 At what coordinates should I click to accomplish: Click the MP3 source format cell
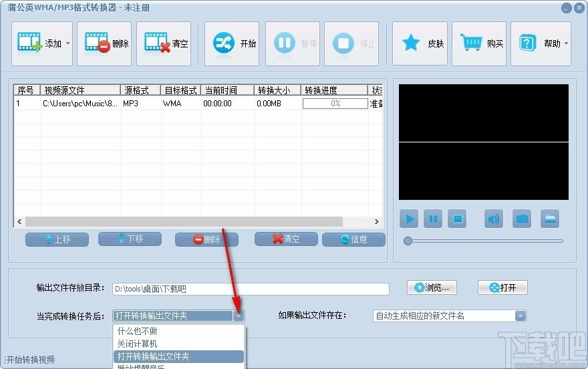130,104
